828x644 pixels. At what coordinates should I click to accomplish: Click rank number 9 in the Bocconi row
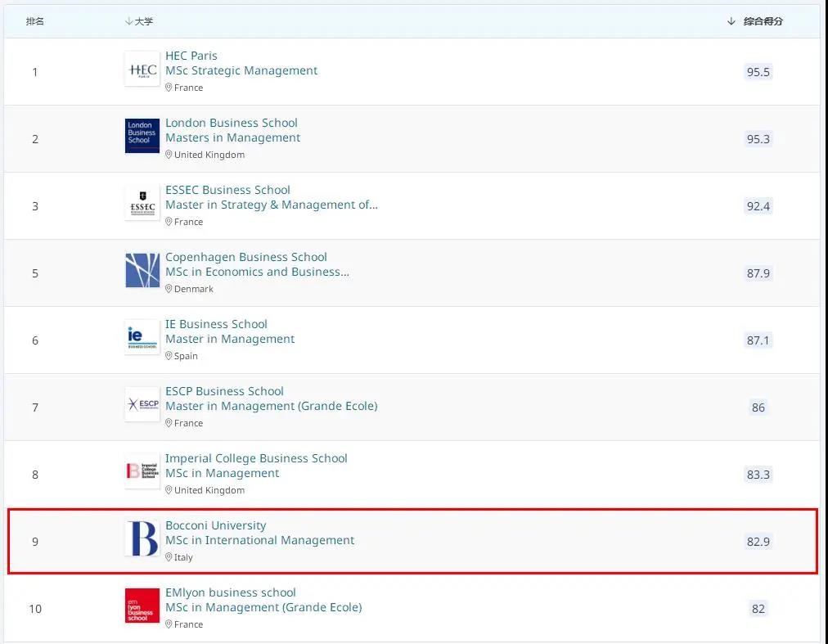(35, 542)
